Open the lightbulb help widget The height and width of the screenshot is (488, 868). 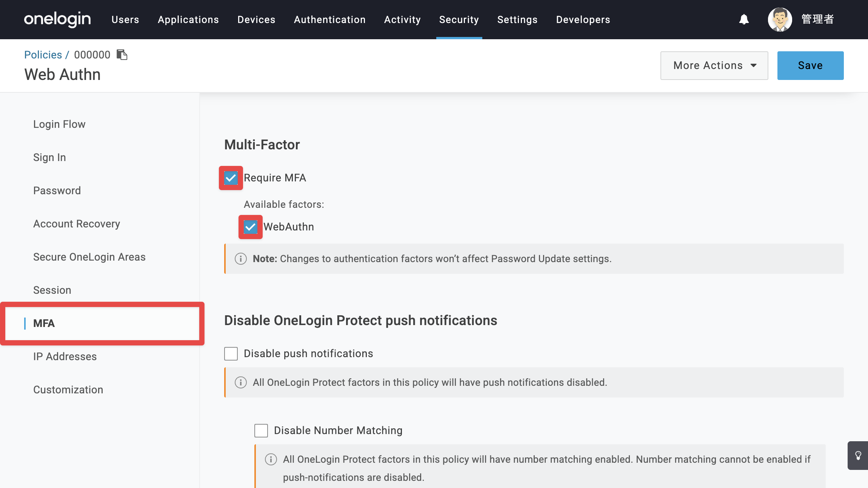858,455
